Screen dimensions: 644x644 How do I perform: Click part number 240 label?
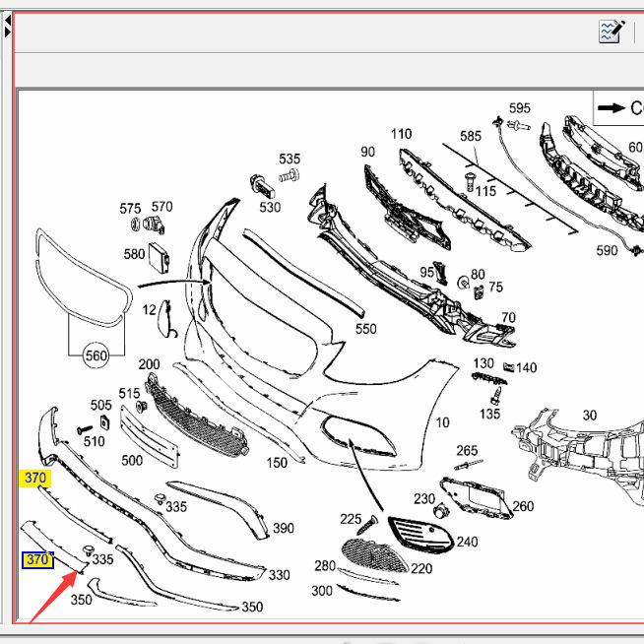(x=467, y=542)
